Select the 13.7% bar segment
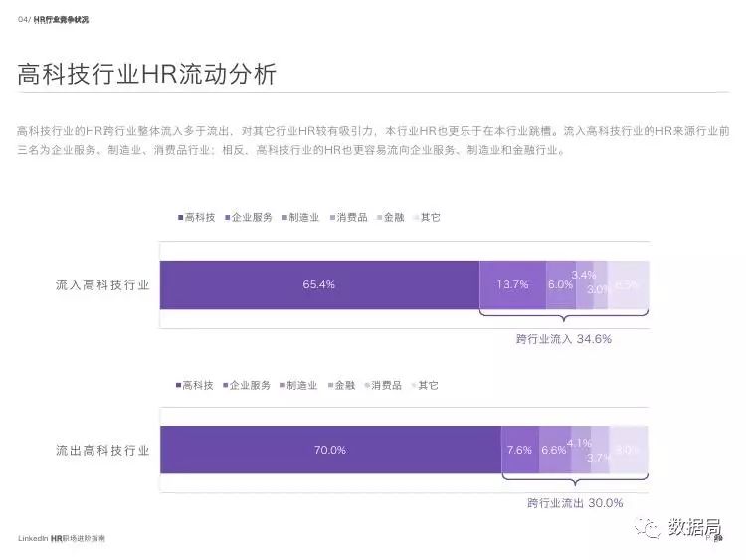The image size is (746, 560). (x=513, y=285)
